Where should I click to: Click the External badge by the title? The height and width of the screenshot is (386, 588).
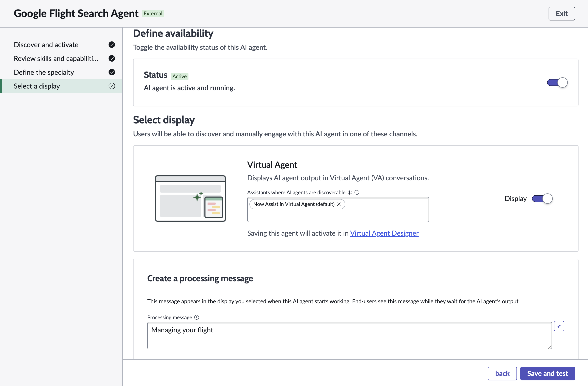(153, 14)
